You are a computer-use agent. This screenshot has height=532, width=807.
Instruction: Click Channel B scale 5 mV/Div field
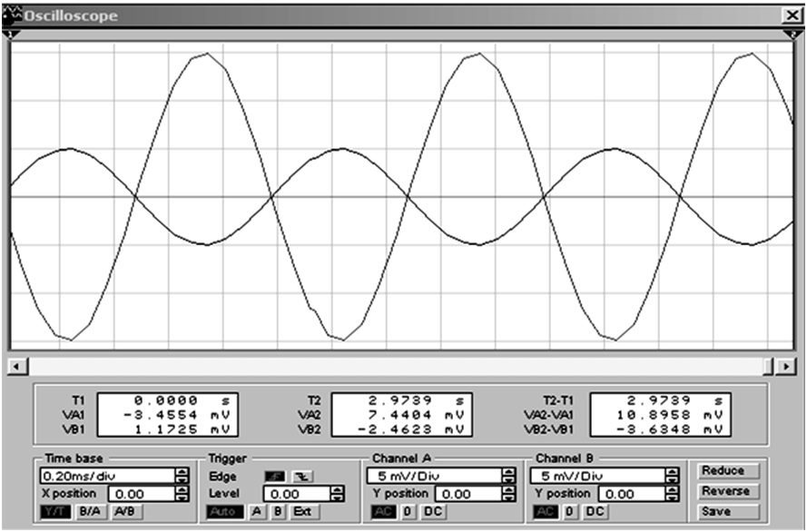pos(598,476)
